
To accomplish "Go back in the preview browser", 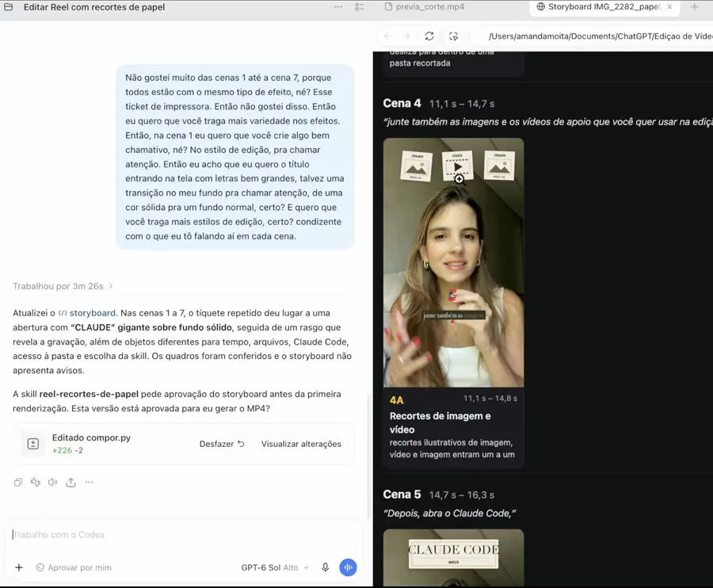I will pyautogui.click(x=388, y=36).
